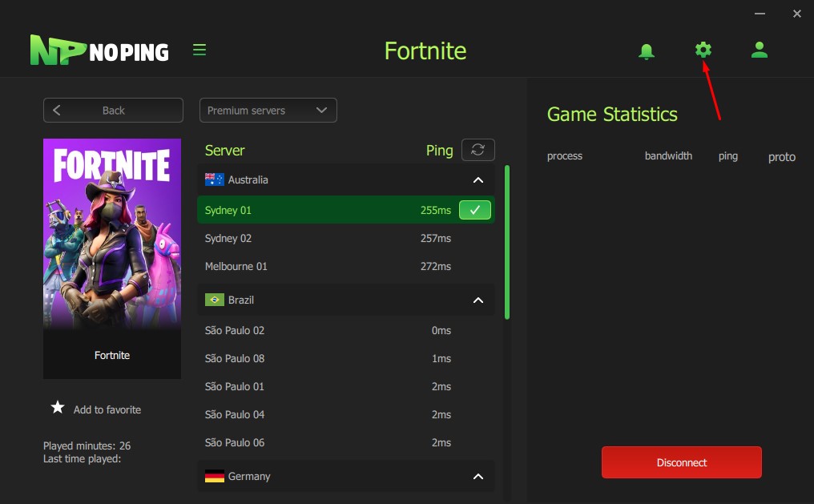Screen dimensions: 814x504
Task: Collapse the Brazil server group
Action: click(x=478, y=300)
